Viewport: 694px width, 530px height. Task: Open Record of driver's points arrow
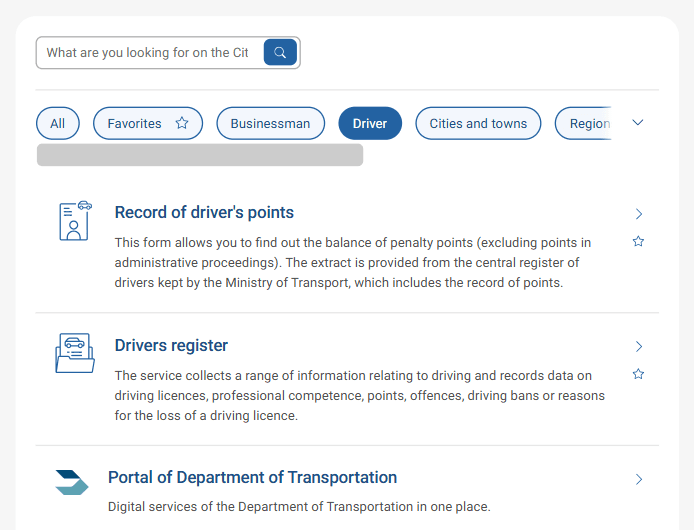click(638, 214)
